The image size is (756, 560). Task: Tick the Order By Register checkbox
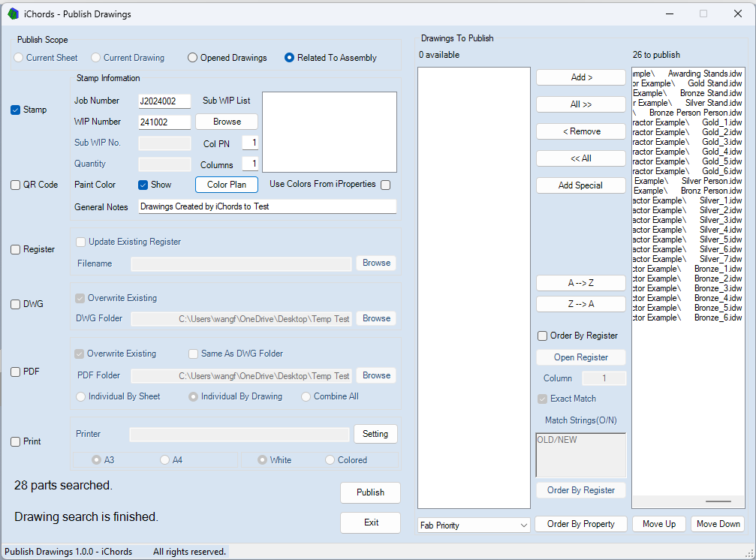tap(577, 336)
